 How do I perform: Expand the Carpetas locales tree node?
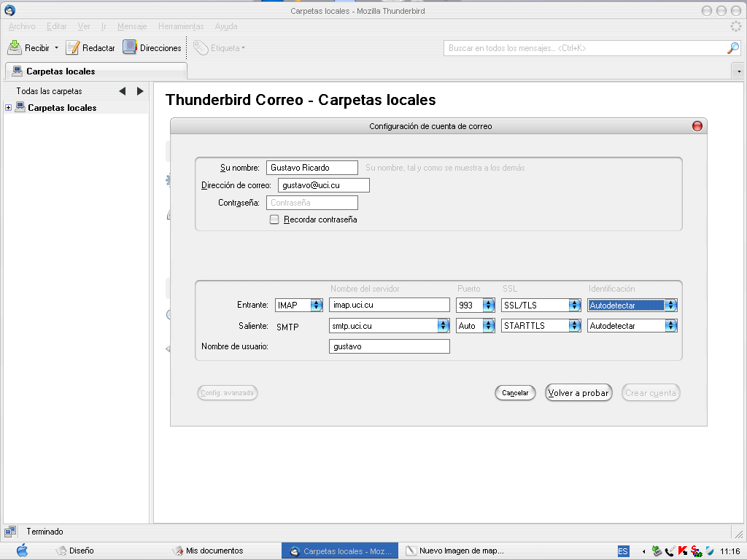coord(8,108)
